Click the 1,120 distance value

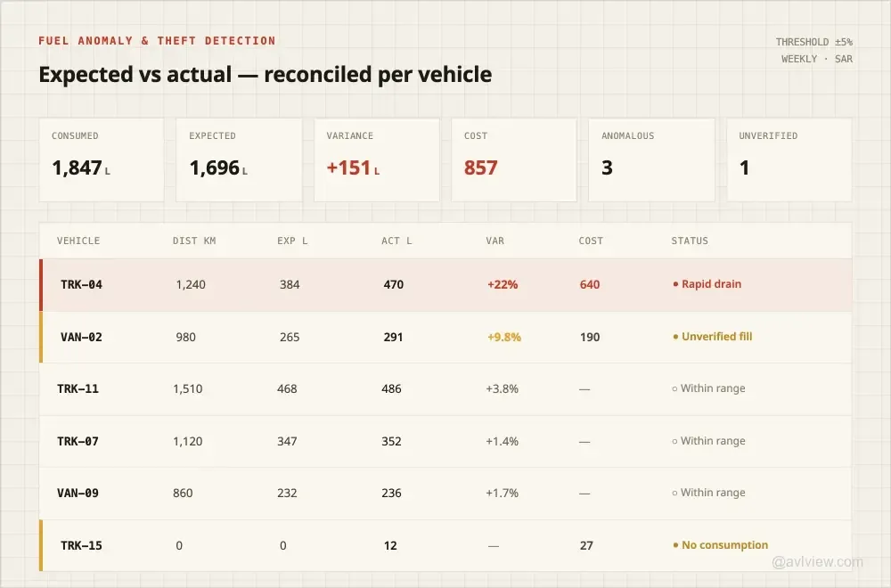click(x=188, y=441)
